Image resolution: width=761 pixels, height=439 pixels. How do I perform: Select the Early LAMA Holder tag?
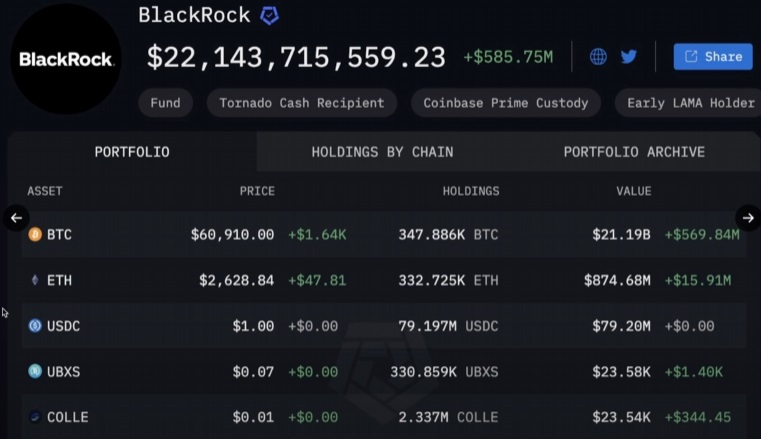coord(688,103)
